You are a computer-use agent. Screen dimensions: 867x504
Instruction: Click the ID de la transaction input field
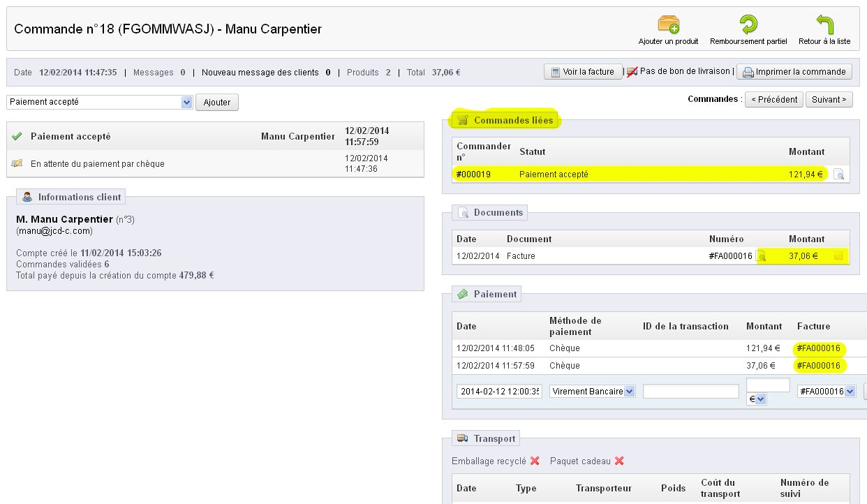(x=691, y=392)
